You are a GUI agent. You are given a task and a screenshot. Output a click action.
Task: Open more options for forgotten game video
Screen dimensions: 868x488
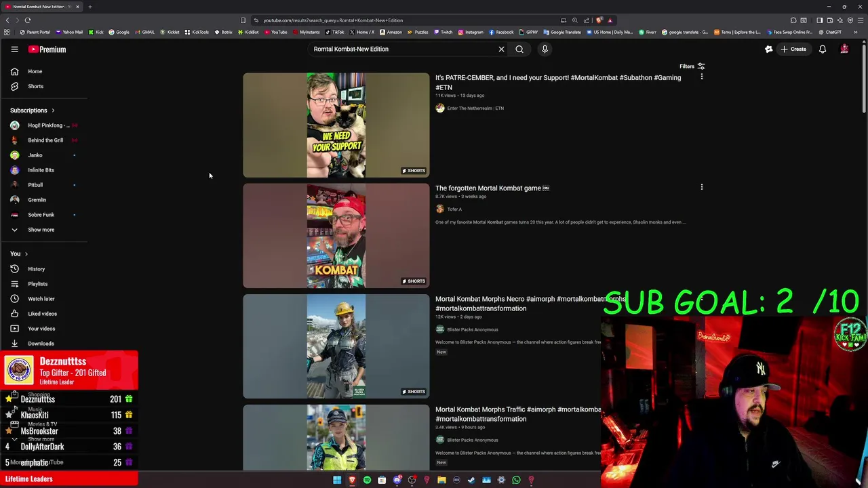coord(702,187)
